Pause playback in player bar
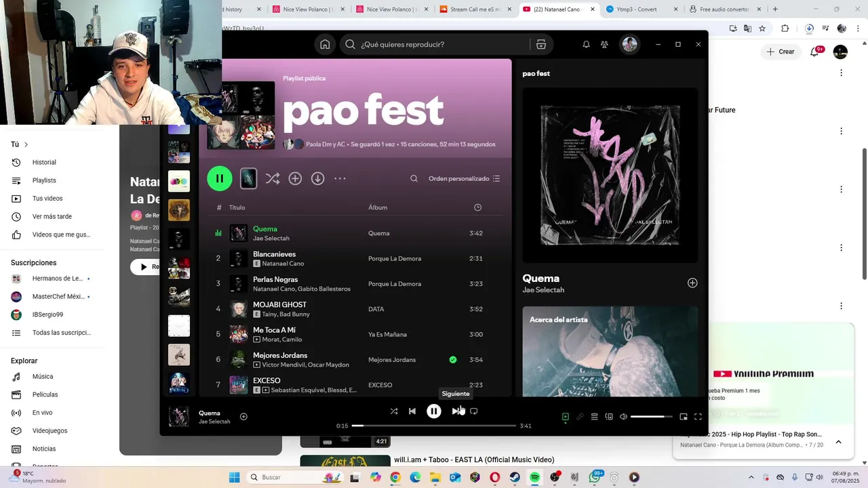The height and width of the screenshot is (488, 868). tap(434, 411)
